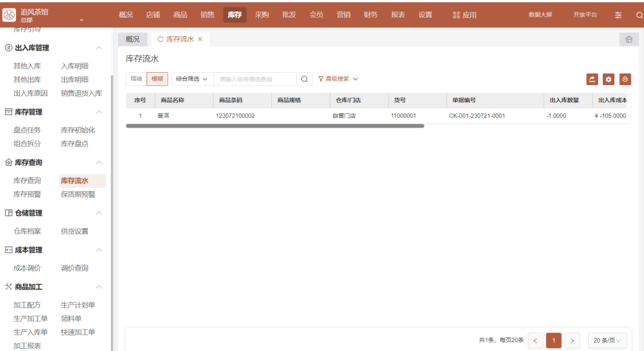The height and width of the screenshot is (351, 644).
Task: Click the table's horizontal scrollbar
Action: pos(274,126)
